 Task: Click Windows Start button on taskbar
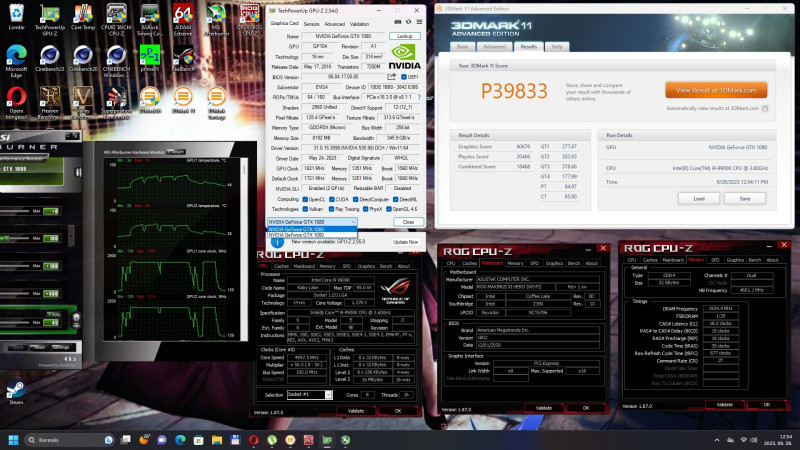click(13, 440)
